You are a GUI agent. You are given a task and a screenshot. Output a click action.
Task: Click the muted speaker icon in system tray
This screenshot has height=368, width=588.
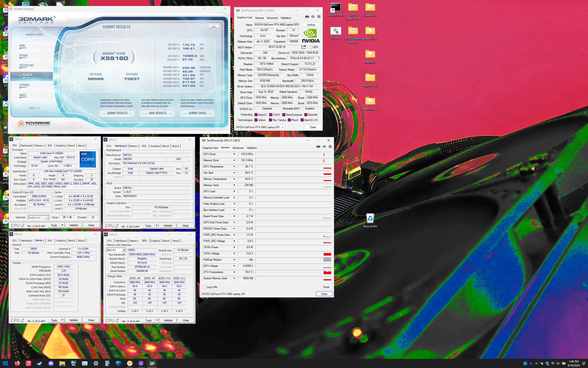(x=558, y=363)
